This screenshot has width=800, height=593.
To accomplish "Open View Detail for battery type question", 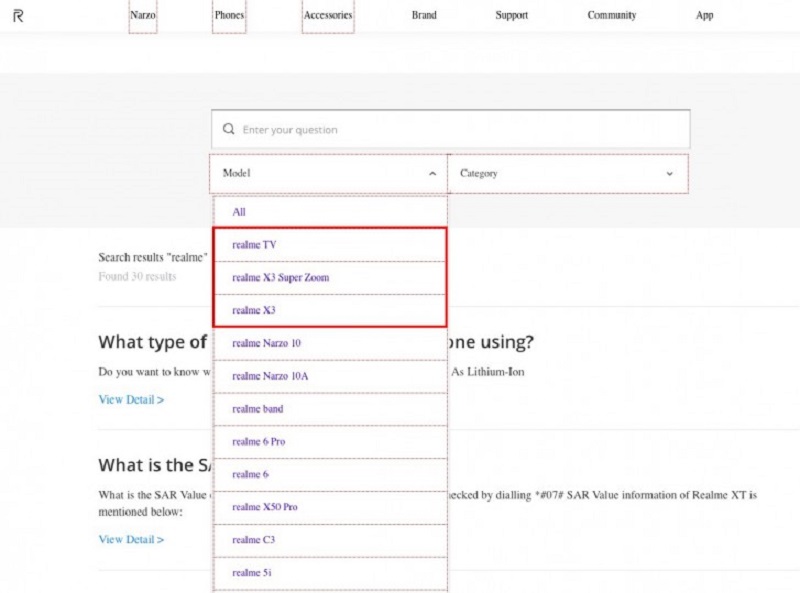I will coord(131,400).
